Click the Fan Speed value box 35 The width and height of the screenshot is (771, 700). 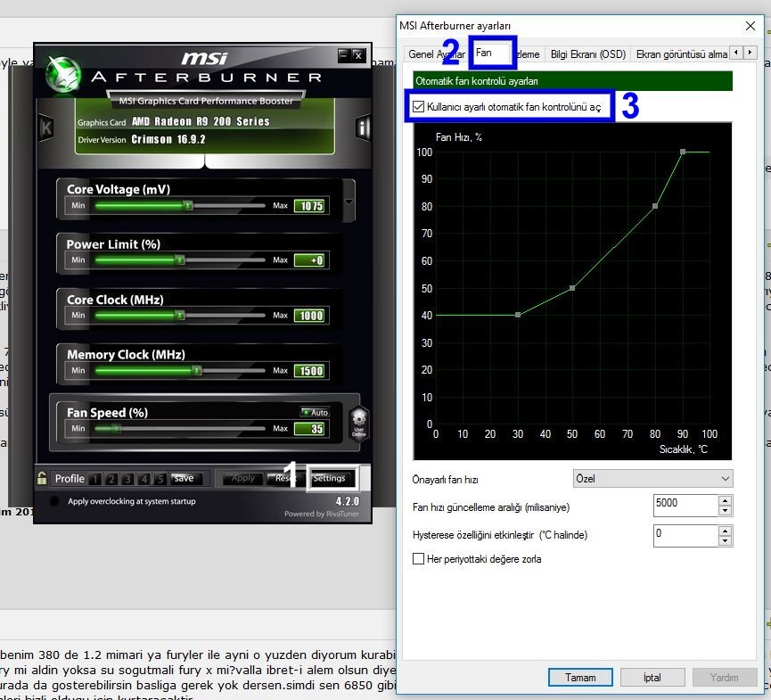point(311,428)
